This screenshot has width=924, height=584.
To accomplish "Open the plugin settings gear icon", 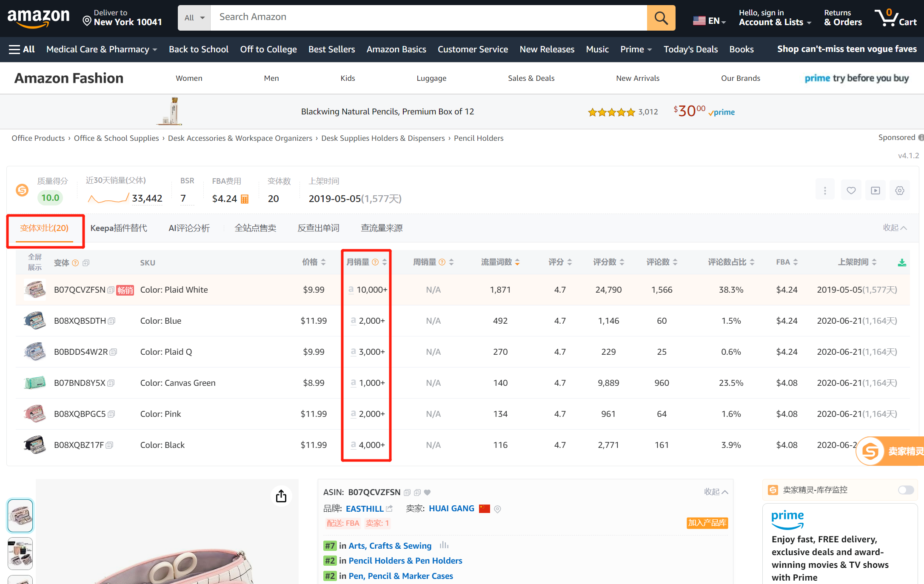I will [x=899, y=191].
